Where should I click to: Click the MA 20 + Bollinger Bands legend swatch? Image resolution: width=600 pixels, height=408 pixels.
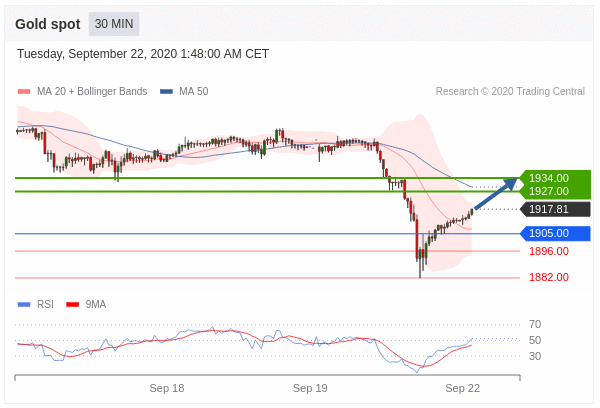click(x=24, y=91)
